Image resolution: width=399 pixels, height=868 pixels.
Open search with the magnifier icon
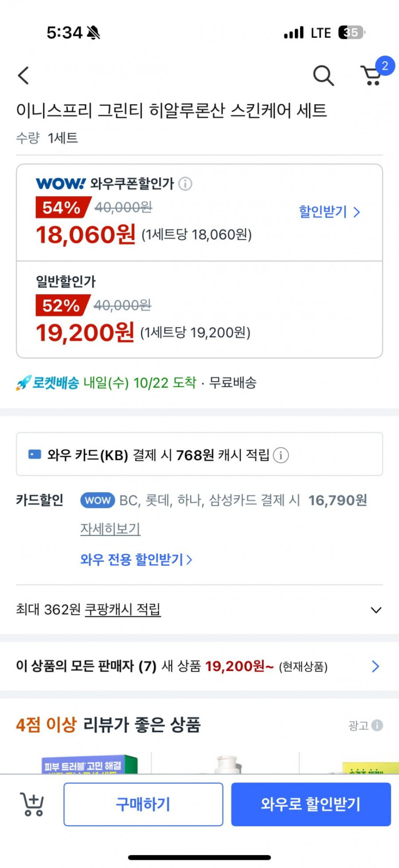323,76
